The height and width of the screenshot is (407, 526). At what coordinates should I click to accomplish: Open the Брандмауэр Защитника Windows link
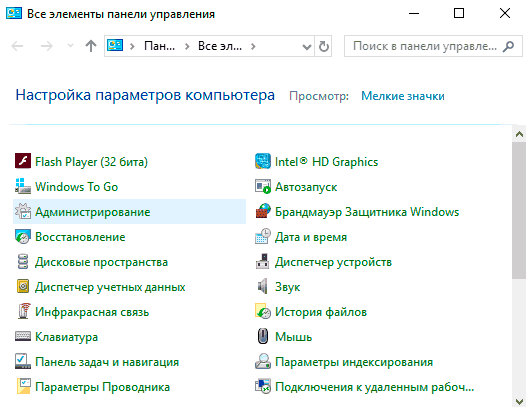pyautogui.click(x=367, y=212)
